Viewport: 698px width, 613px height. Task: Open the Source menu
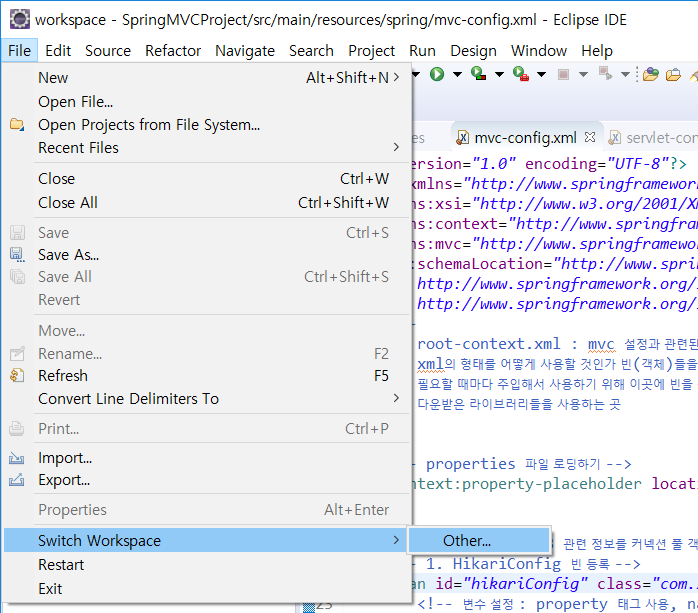(x=108, y=51)
